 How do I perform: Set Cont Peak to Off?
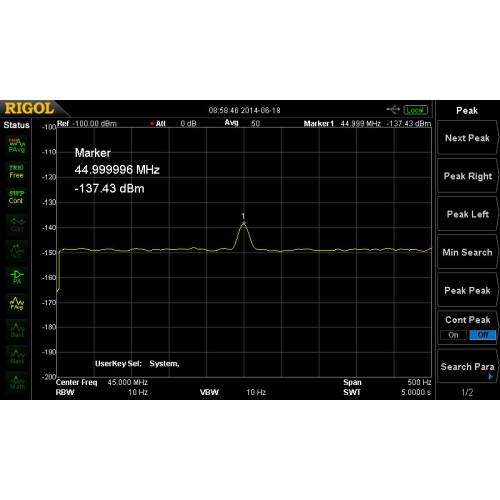[483, 335]
